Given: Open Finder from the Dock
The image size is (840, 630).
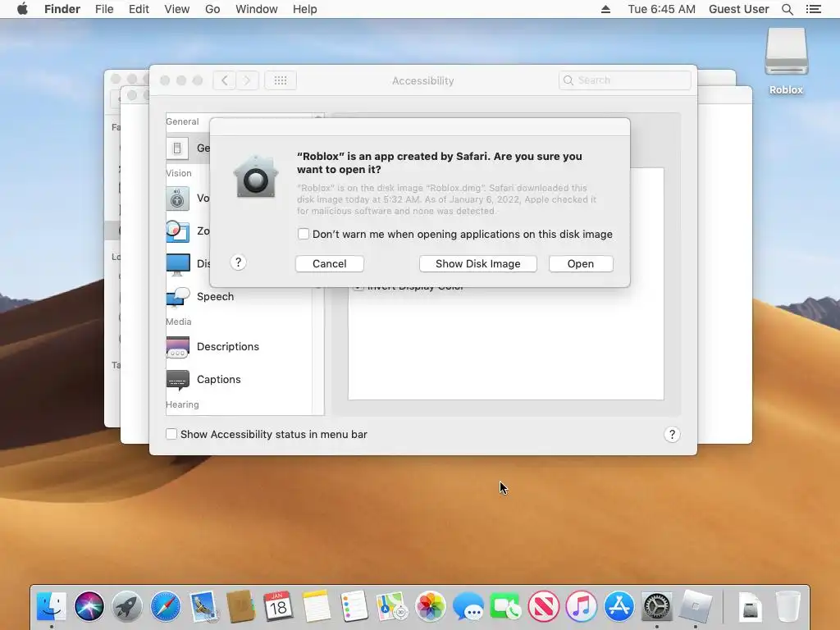Looking at the screenshot, I should (52, 606).
